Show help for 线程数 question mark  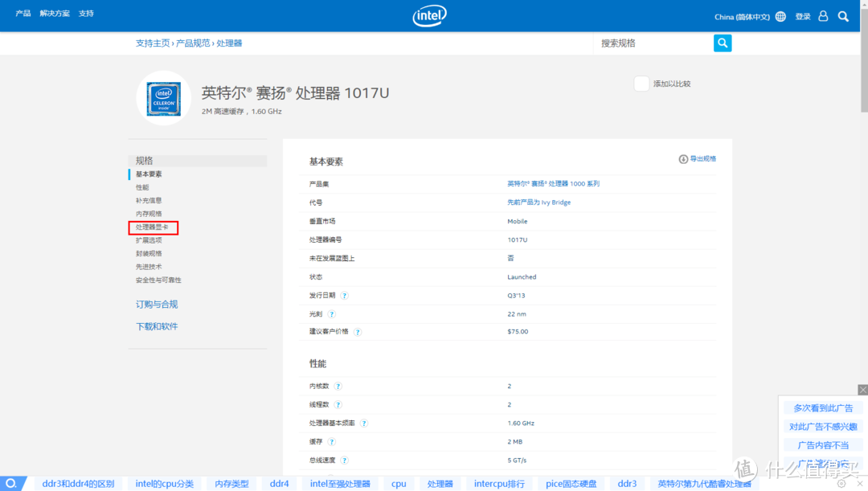338,405
